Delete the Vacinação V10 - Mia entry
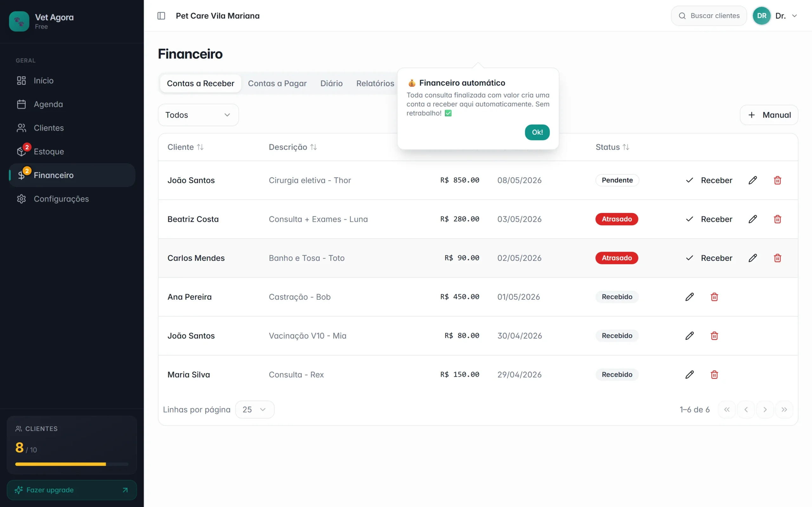 coord(714,336)
